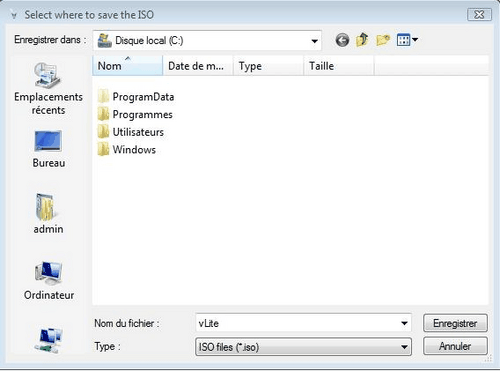Expand the Enregistrer dans location dropdown

(x=314, y=41)
